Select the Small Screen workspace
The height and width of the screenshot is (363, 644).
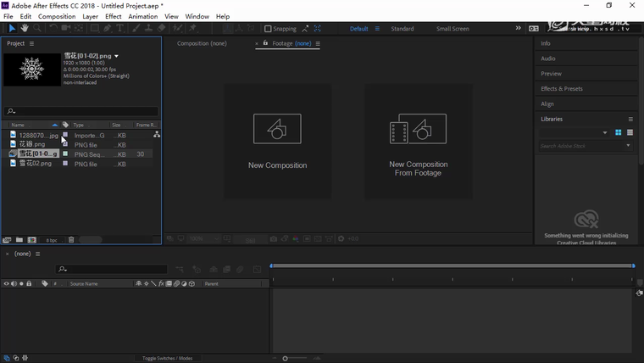(x=452, y=29)
